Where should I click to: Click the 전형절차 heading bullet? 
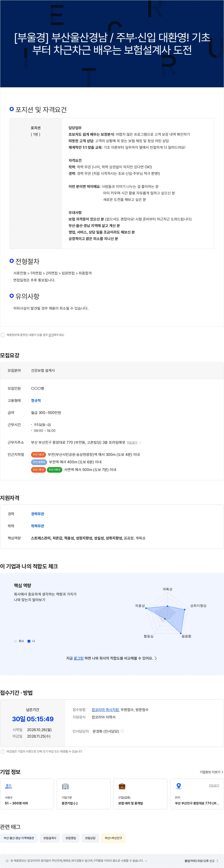click(x=12, y=261)
